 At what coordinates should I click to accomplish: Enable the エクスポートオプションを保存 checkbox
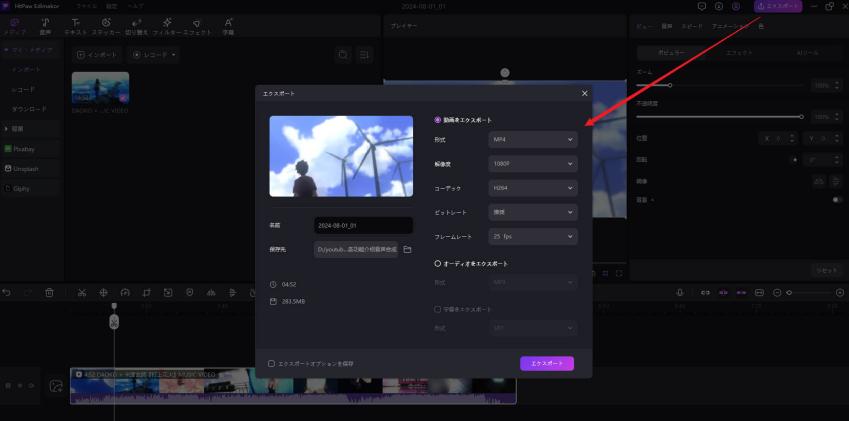coord(271,363)
